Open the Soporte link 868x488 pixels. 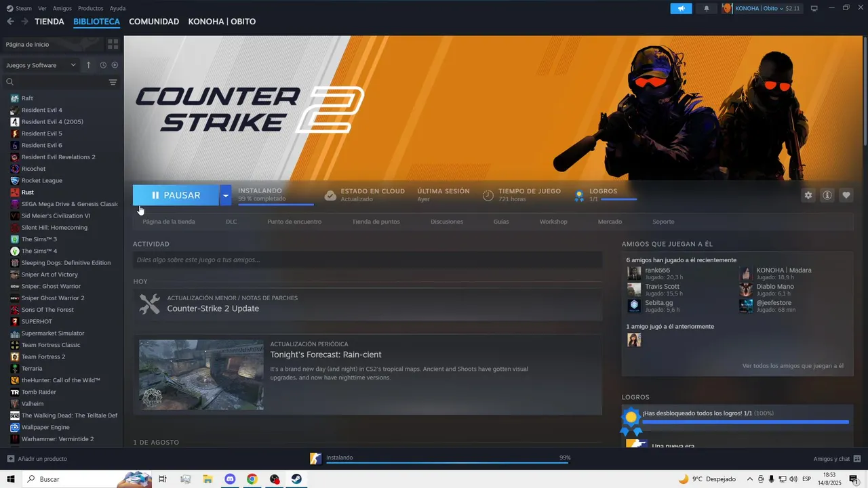click(x=663, y=222)
